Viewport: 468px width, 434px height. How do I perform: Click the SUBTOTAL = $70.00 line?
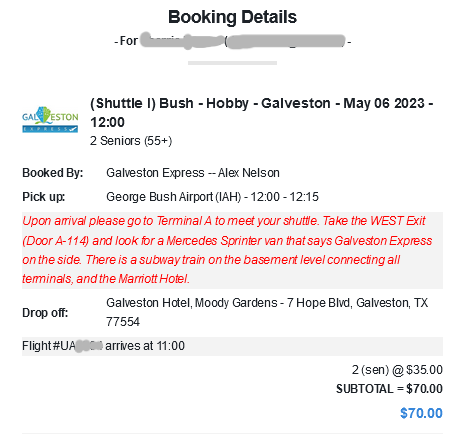coord(389,389)
